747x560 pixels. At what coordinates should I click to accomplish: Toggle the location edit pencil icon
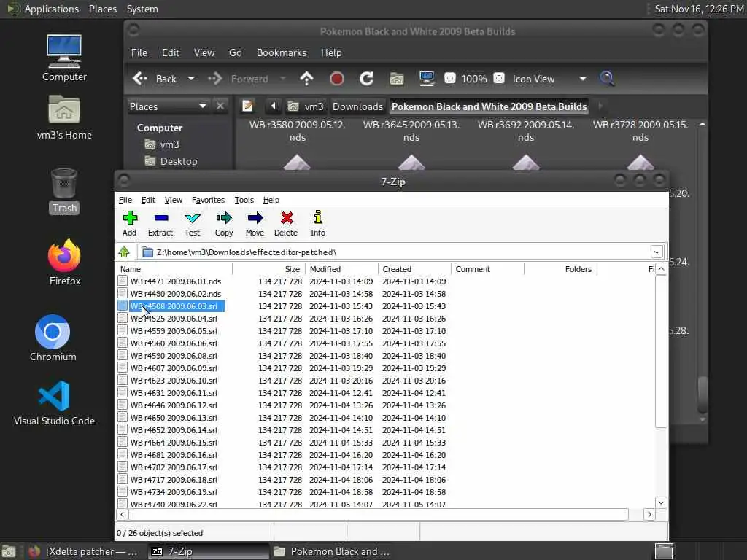[247, 106]
